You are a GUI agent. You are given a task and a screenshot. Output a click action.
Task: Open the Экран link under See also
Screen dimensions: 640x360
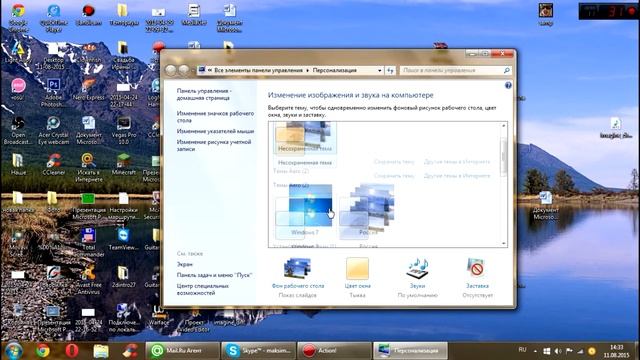click(x=184, y=264)
